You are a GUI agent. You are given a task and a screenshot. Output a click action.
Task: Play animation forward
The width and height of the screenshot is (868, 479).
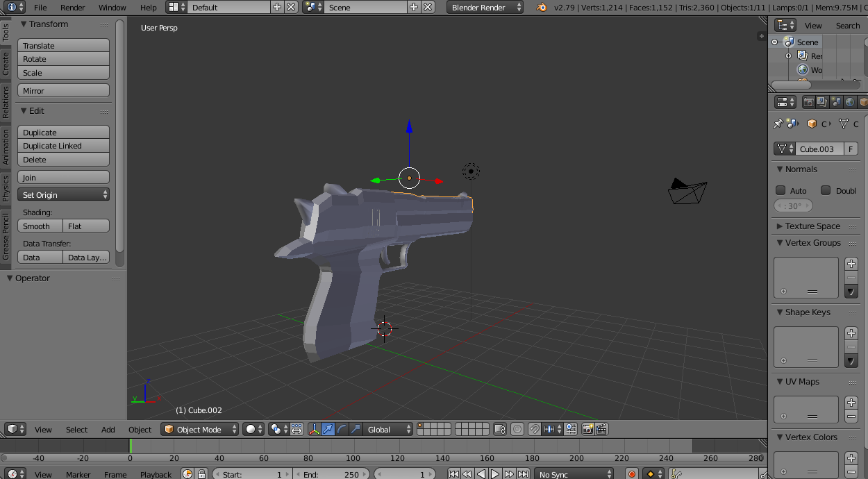point(495,474)
